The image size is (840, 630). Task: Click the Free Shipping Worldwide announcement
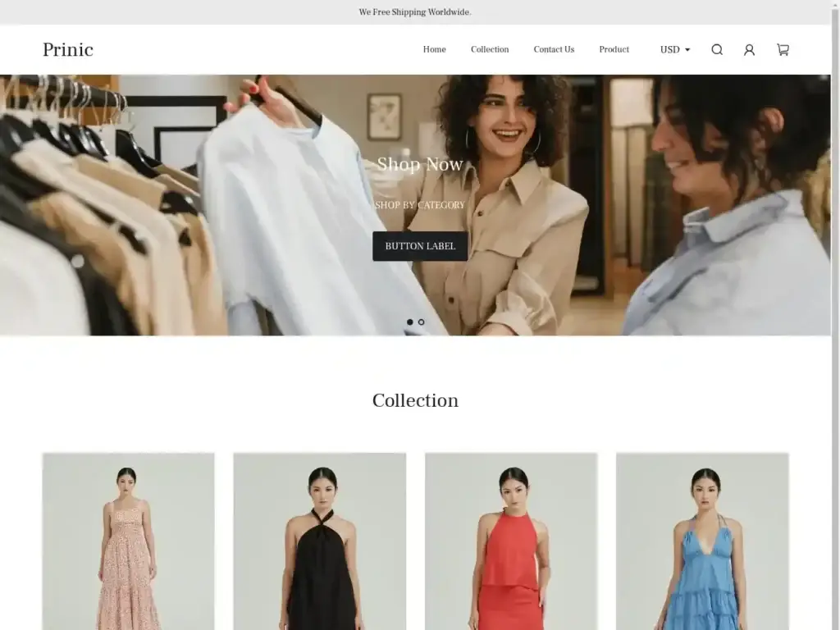coord(415,12)
